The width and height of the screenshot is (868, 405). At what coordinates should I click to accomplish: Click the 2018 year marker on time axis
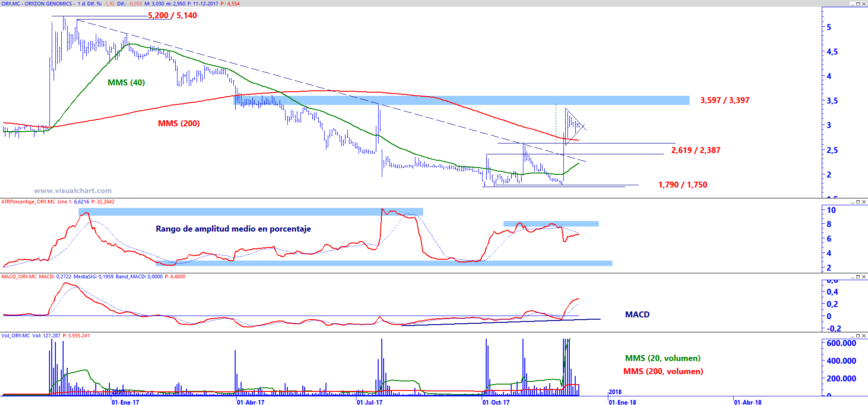coord(615,392)
